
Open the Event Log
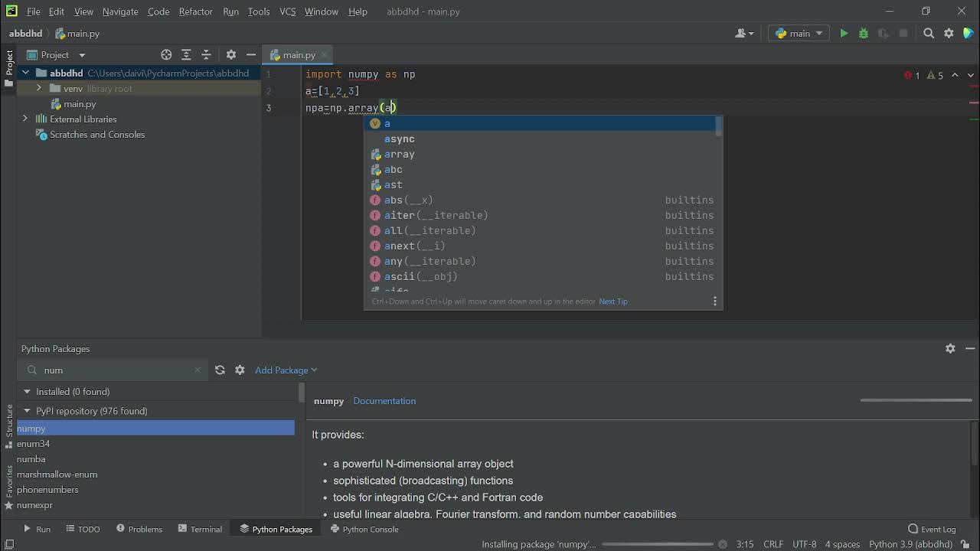(x=932, y=529)
